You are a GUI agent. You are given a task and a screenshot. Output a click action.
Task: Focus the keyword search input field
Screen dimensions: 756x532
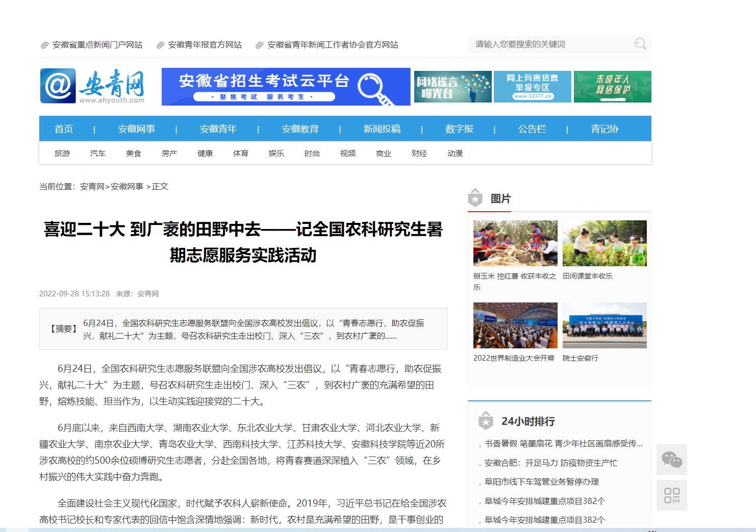click(x=551, y=44)
